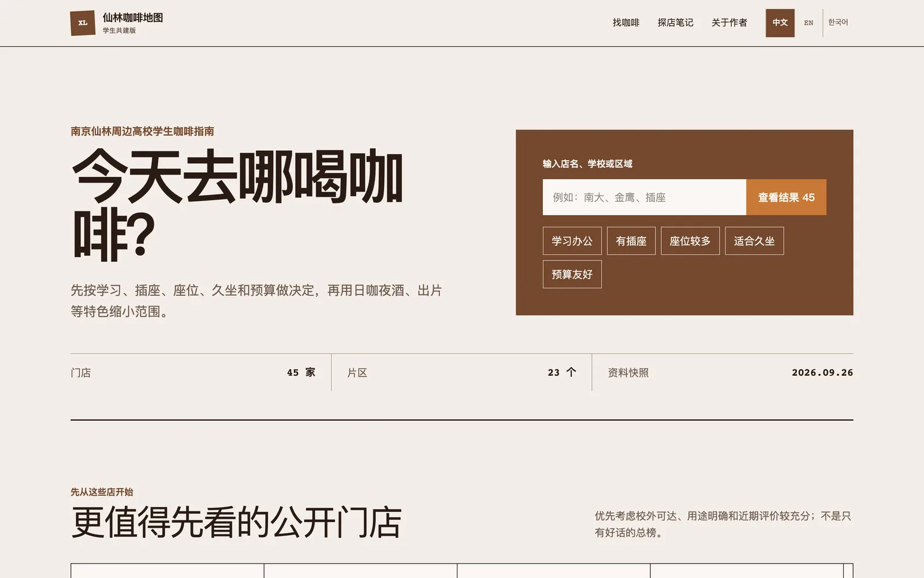This screenshot has width=924, height=578.
Task: Enable the 预算友好 filter chip
Action: point(572,275)
